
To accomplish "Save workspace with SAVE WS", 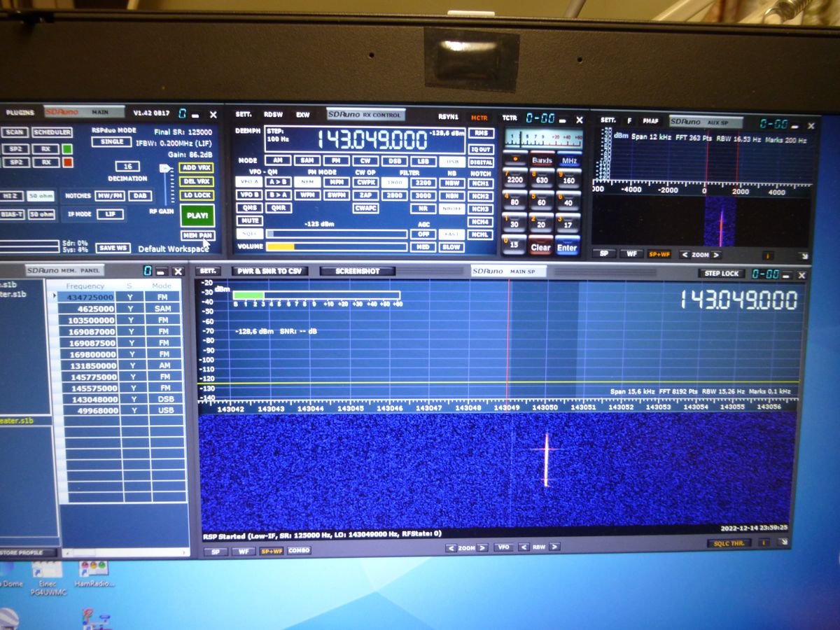I will tap(112, 248).
